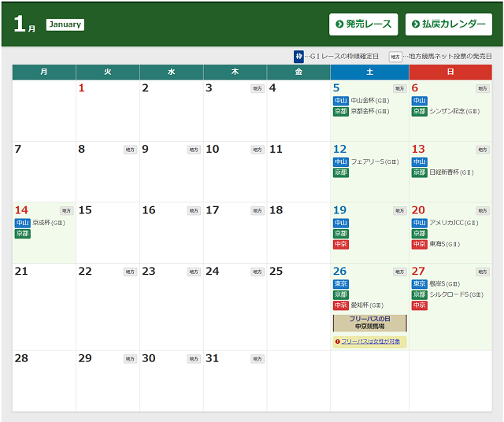Select 京都 venue tag on January 5

tap(341, 112)
